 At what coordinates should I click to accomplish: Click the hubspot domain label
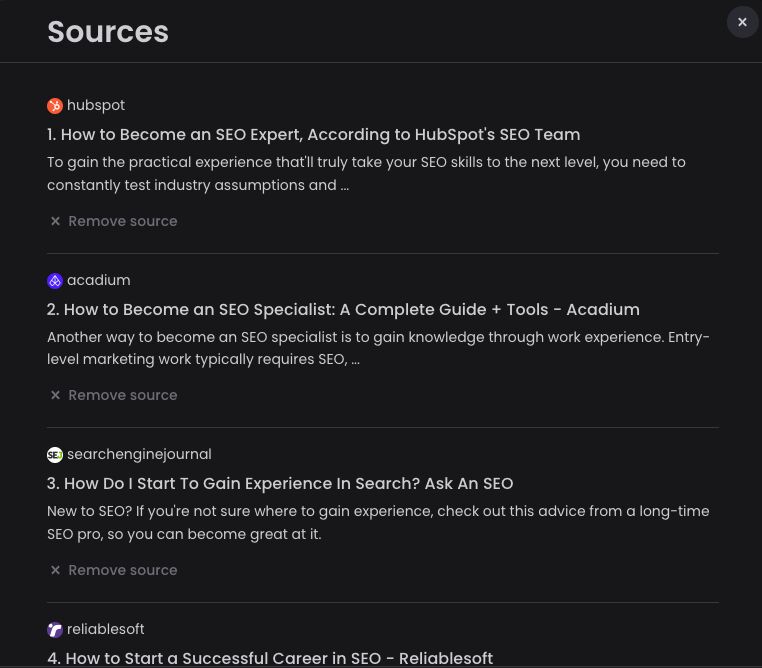click(96, 105)
